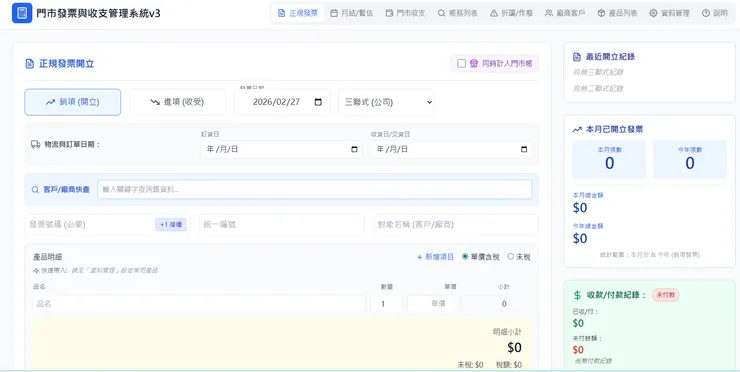Screen dimensions: 740x372
Task: Click the 統計範圍 footnote text
Action: point(649,254)
